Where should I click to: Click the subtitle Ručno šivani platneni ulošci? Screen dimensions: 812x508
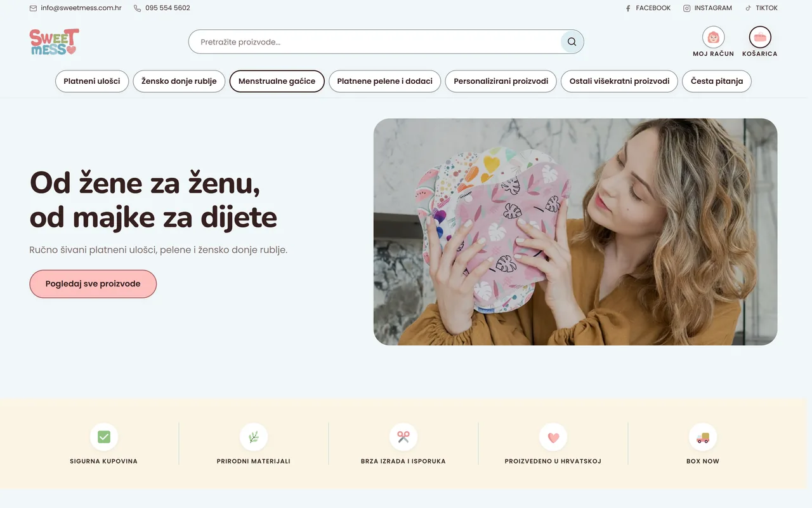pos(159,250)
